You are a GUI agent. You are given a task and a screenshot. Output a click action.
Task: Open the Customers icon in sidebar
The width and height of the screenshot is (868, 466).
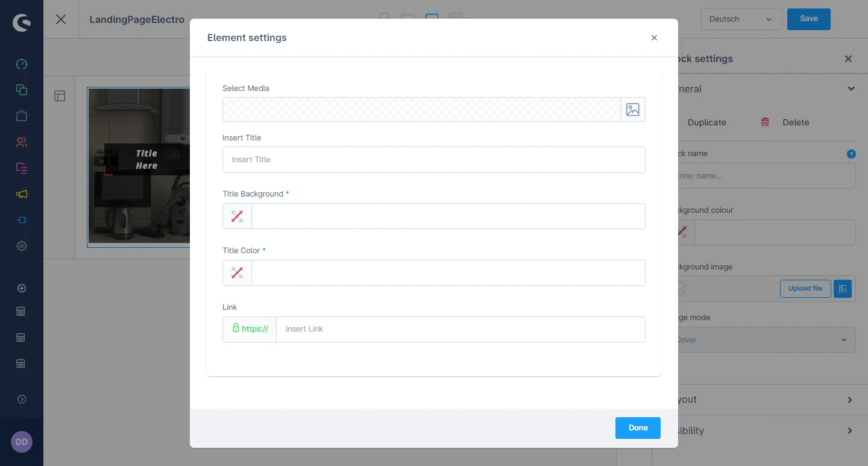pyautogui.click(x=22, y=142)
